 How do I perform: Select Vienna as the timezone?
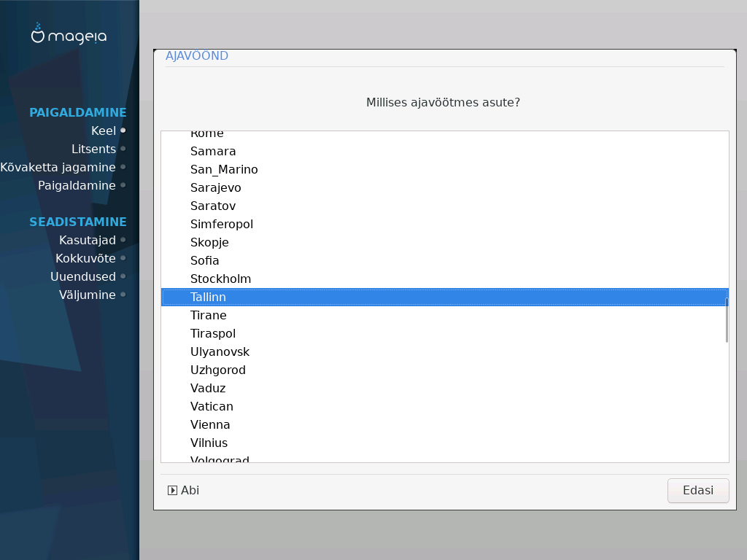pos(210,425)
